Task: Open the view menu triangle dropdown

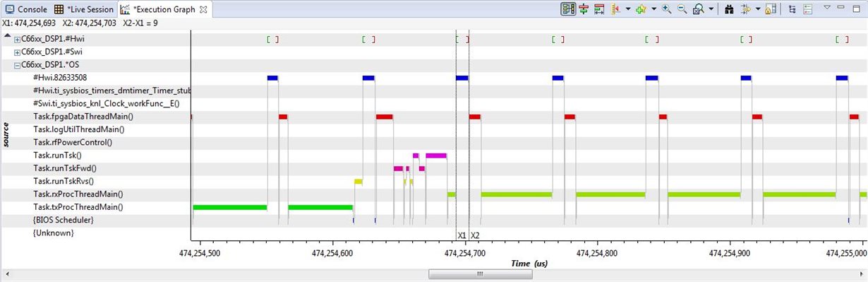Action: coord(827,7)
